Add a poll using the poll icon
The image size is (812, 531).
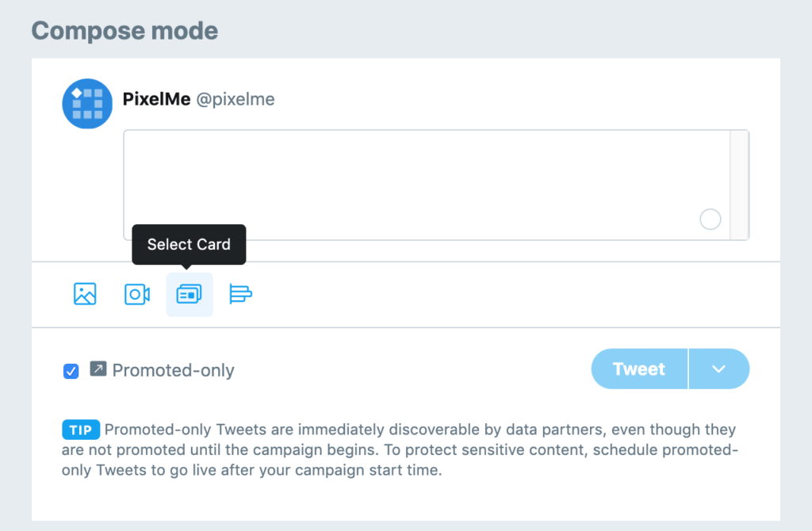point(240,294)
